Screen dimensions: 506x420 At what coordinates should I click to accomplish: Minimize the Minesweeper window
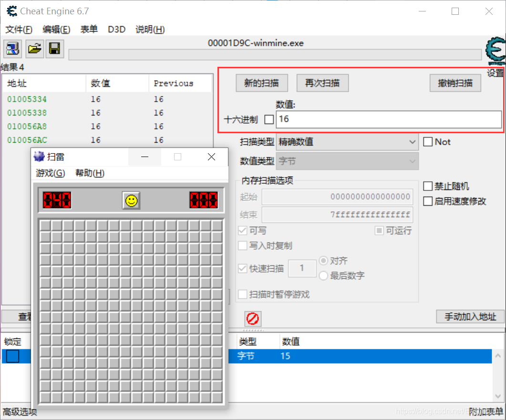(145, 157)
